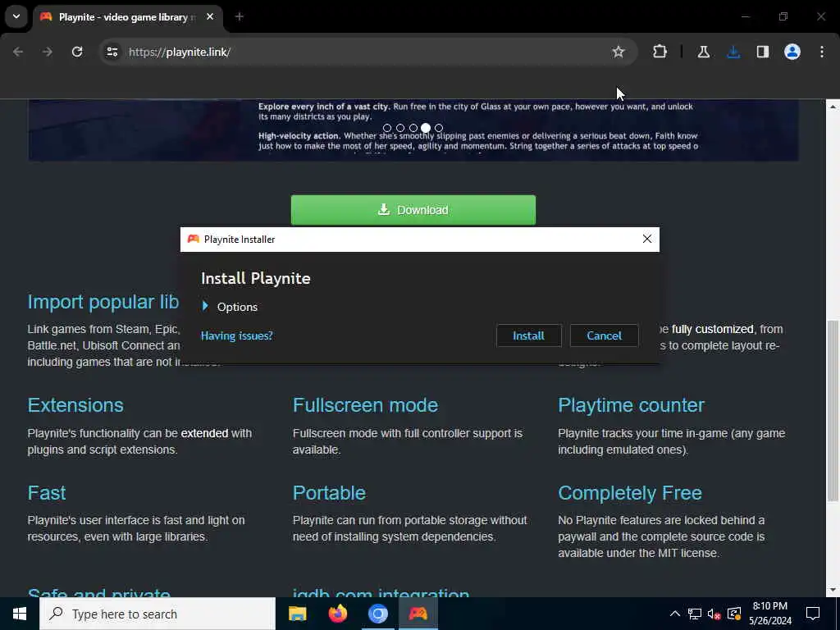Open the network status tray icon

coord(695,614)
